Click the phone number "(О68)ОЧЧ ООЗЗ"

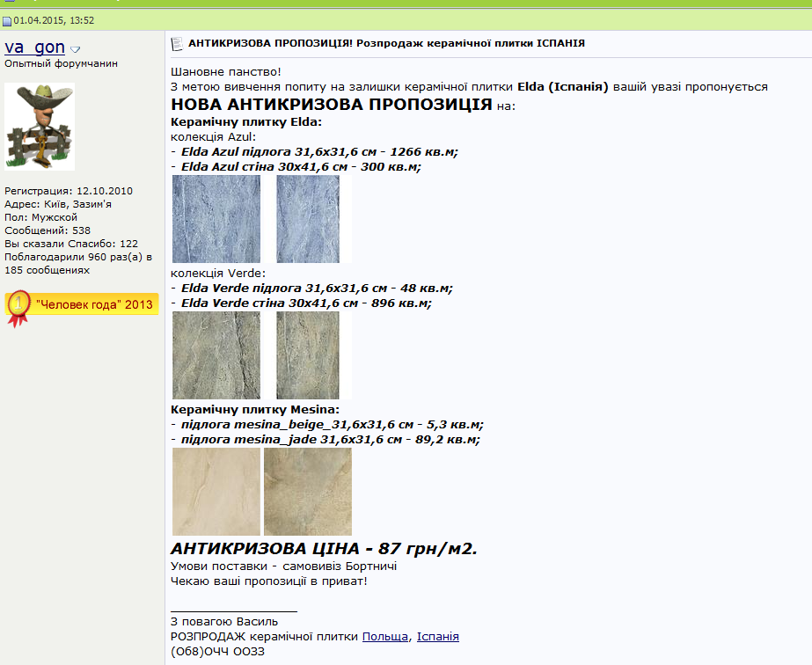(217, 652)
